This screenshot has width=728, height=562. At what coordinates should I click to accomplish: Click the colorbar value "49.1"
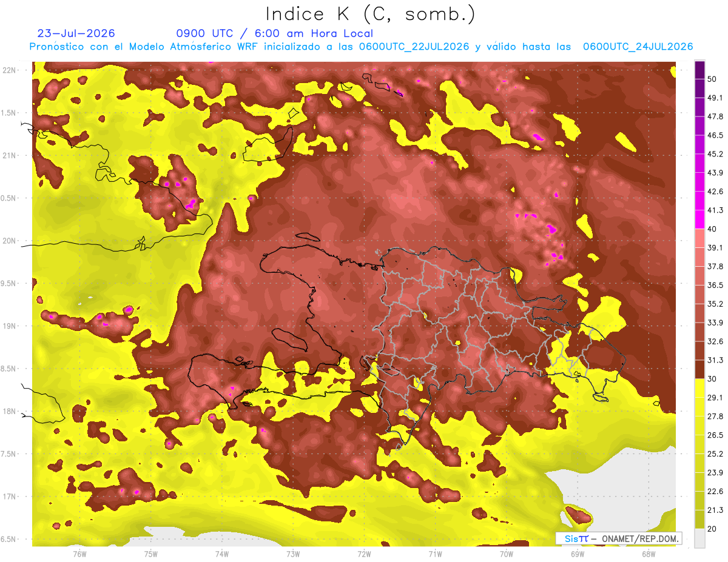[x=716, y=98]
